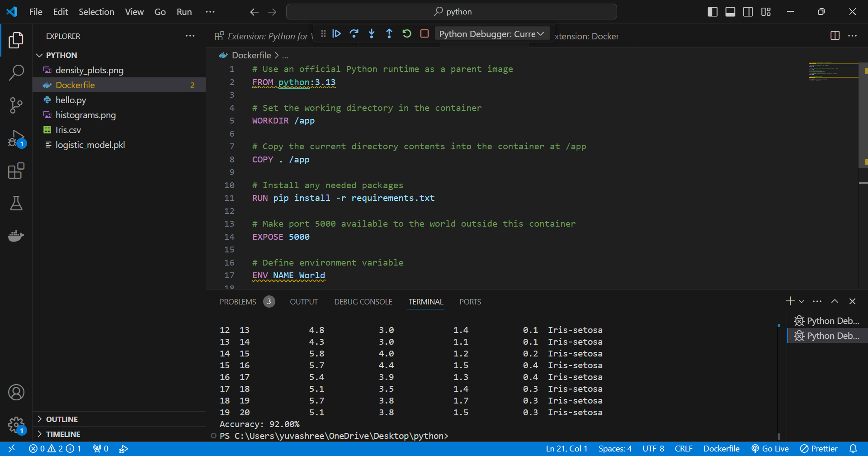Open Run and Debug view
Viewport: 868px width, 456px height.
pos(16,138)
